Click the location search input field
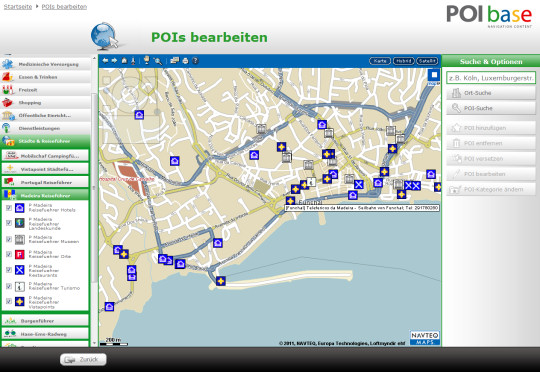Screen dimensions: 540x372 (491, 78)
